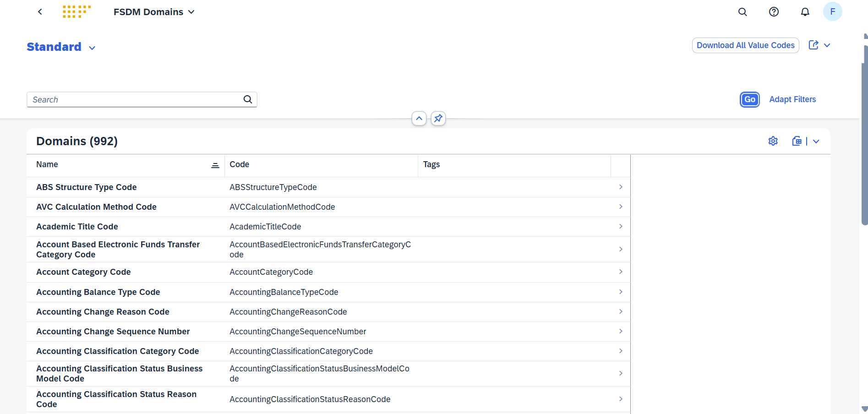Viewport: 868px width, 414px height.
Task: Click the SAP dotted grid logo
Action: [x=76, y=12]
